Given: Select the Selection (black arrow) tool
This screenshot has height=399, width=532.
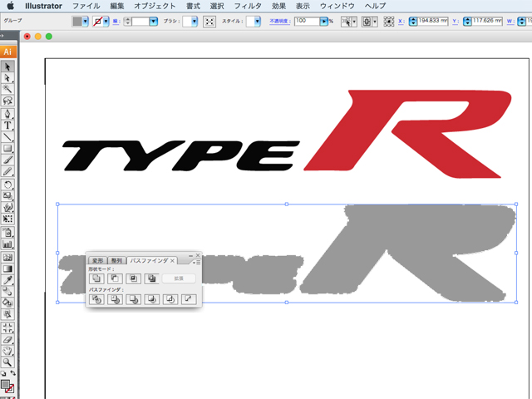Looking at the screenshot, I should (7, 66).
